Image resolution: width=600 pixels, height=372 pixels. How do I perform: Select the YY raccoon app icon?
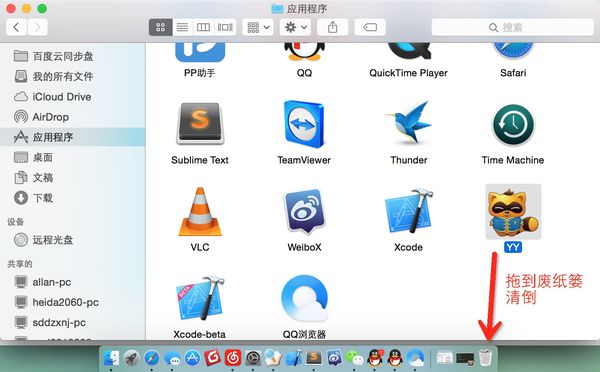[x=513, y=212]
